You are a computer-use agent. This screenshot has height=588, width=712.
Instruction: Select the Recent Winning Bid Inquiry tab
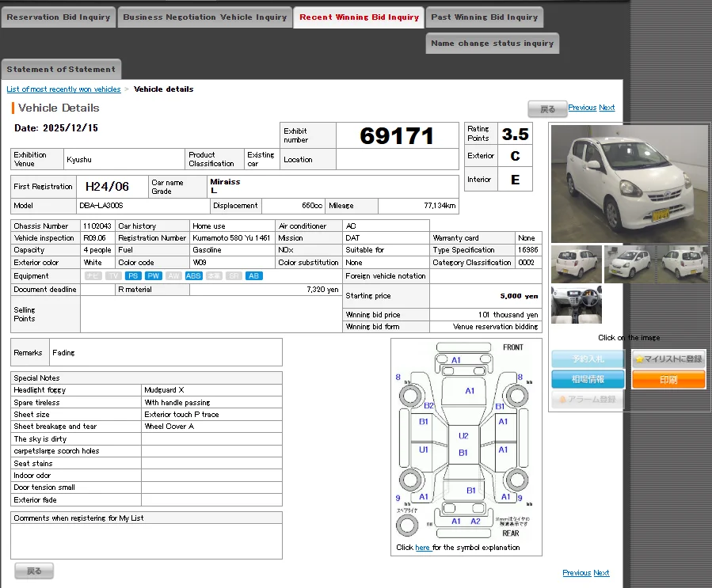coord(359,17)
